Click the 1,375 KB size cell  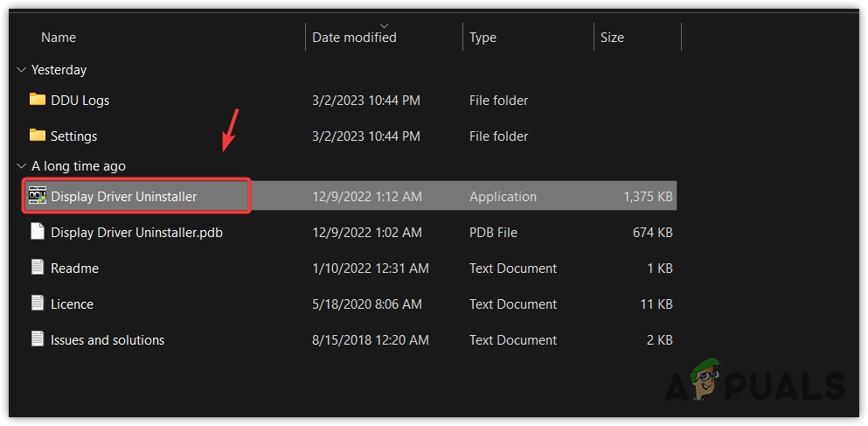[648, 197]
